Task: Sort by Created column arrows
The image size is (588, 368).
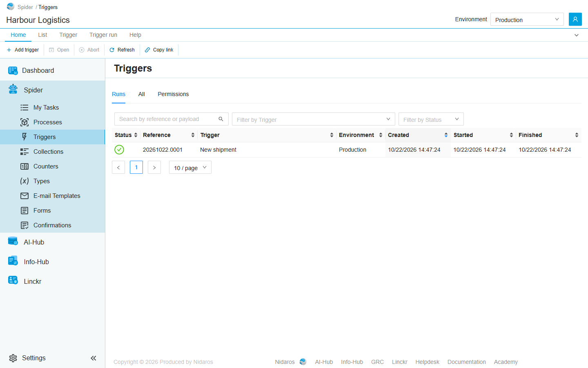Action: 446,135
